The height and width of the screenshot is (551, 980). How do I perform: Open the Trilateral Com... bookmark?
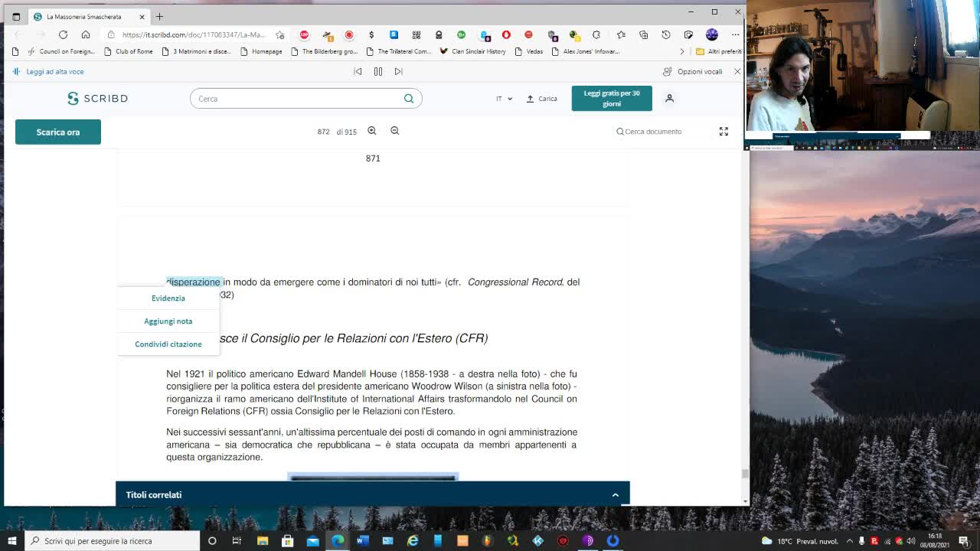point(398,51)
